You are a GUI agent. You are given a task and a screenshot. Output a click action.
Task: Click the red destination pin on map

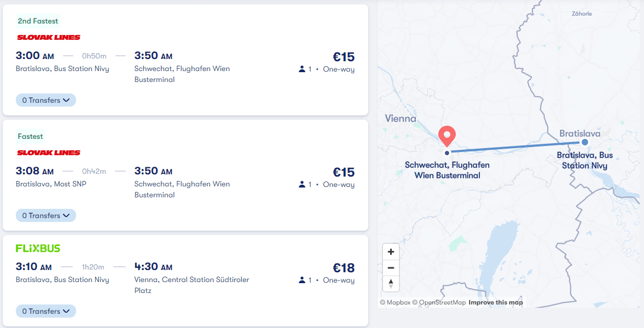pos(447,136)
